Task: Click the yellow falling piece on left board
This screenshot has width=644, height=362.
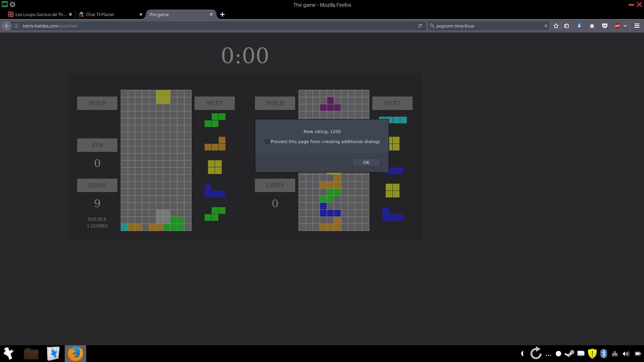Action: coord(163,97)
